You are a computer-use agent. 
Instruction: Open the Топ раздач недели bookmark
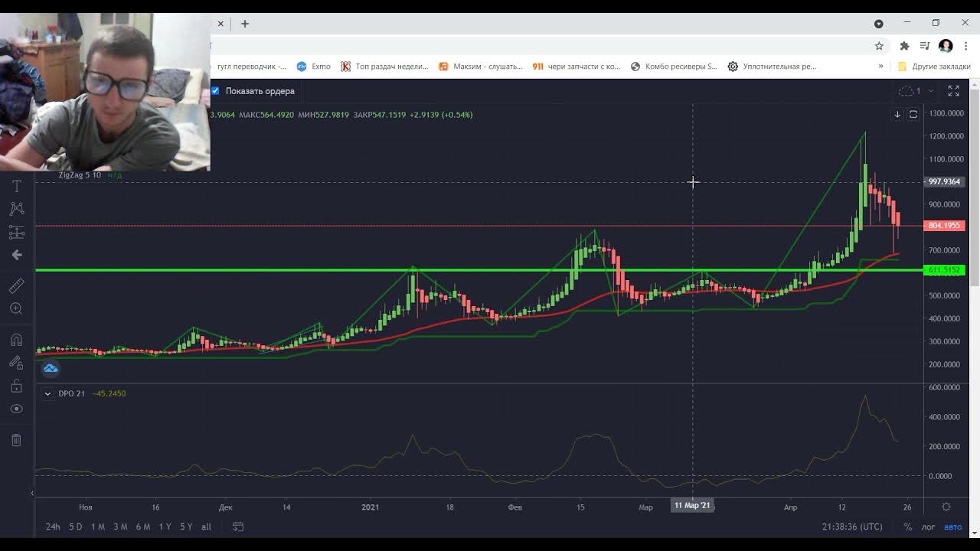click(x=384, y=67)
